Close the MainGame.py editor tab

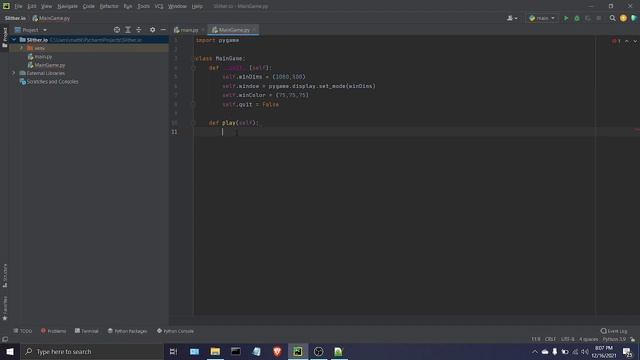coord(254,30)
